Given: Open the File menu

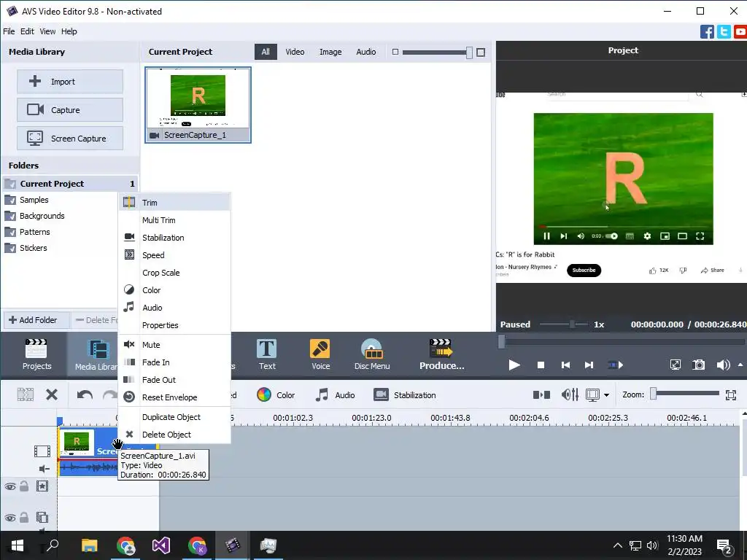Looking at the screenshot, I should pos(9,31).
